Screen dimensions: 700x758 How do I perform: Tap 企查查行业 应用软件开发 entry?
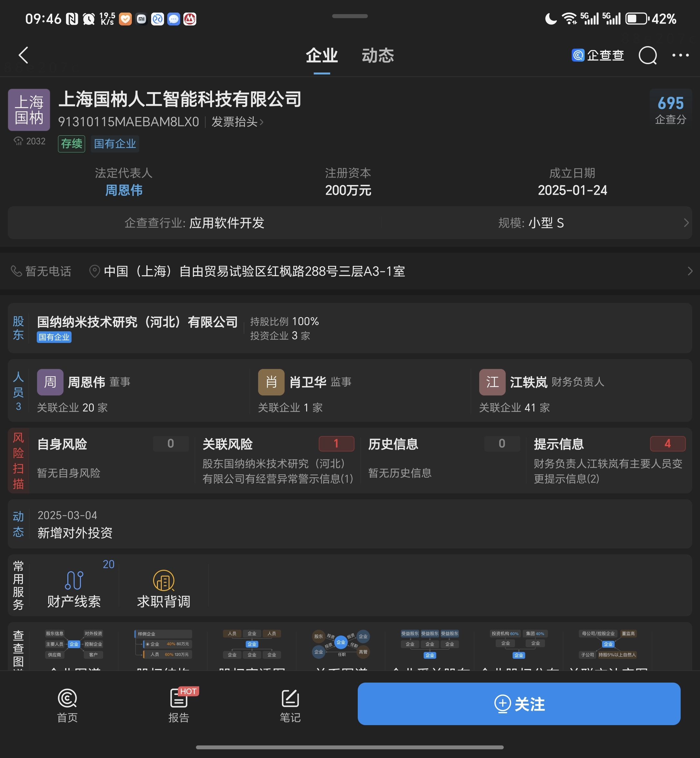194,223
